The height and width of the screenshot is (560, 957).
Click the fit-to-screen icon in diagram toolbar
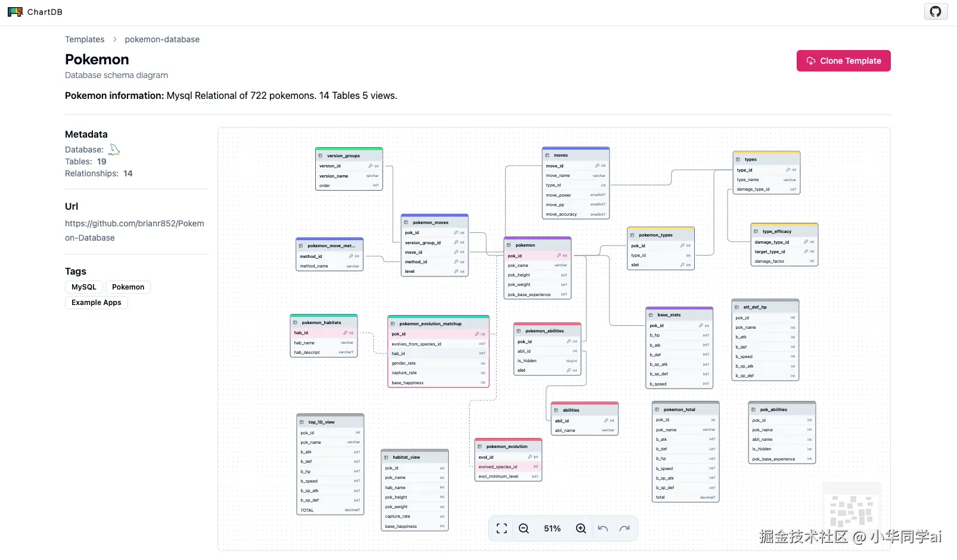tap(502, 528)
